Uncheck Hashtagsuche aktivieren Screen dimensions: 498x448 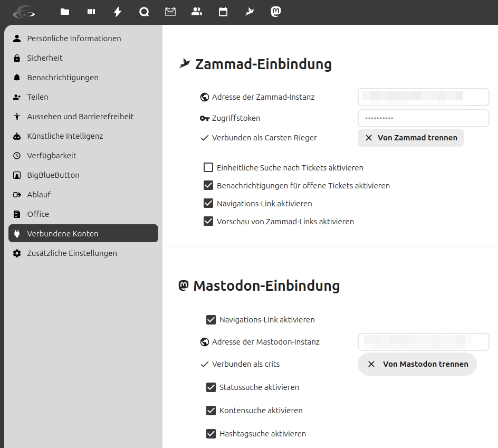coord(211,434)
